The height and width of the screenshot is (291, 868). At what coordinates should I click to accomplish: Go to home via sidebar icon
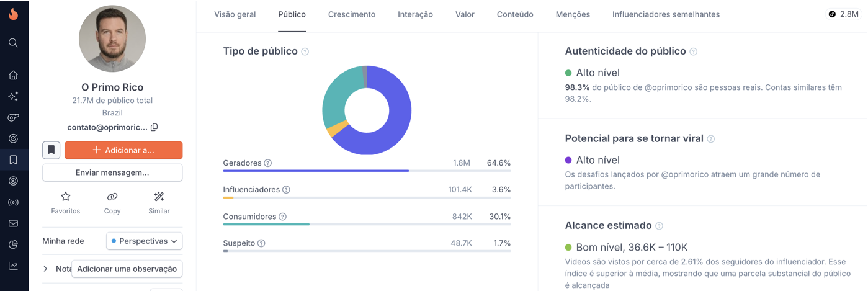(13, 75)
